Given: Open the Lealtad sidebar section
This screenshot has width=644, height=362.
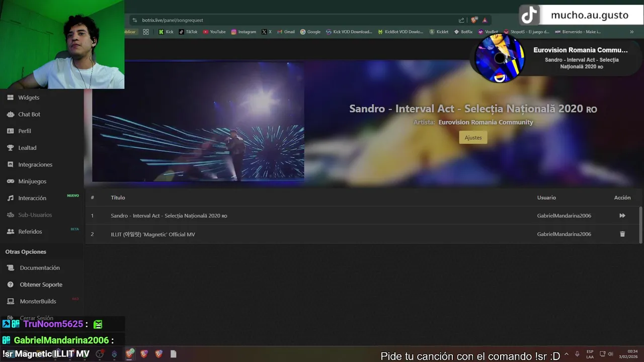Looking at the screenshot, I should pyautogui.click(x=27, y=148).
